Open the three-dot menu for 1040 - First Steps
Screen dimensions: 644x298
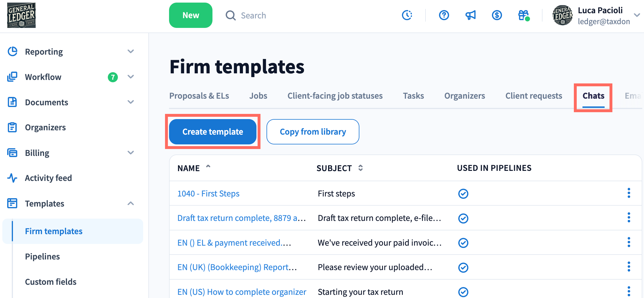(x=629, y=193)
